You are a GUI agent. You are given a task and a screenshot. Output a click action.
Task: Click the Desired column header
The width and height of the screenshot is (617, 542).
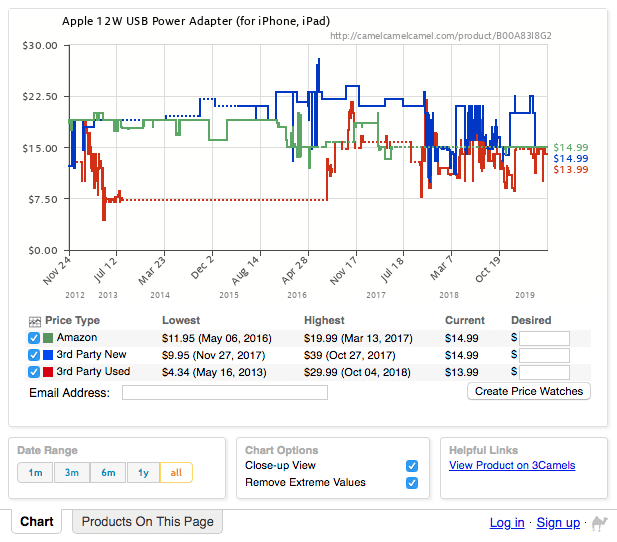(x=531, y=320)
